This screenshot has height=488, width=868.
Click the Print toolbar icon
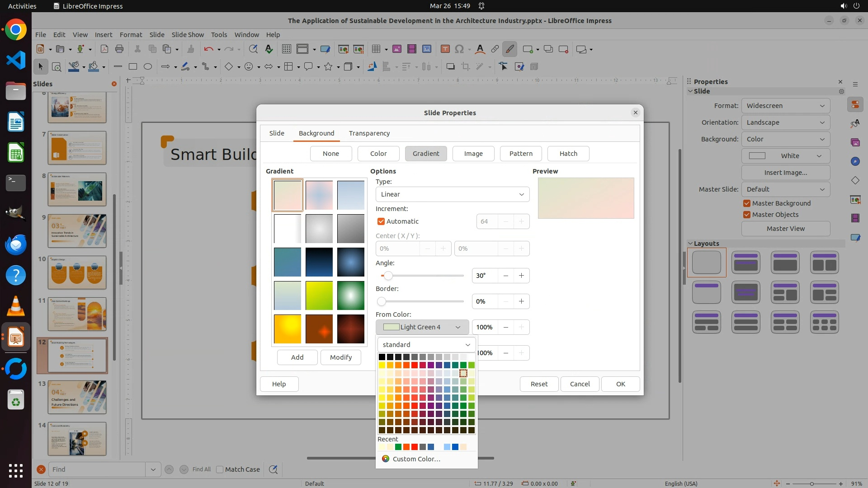pos(119,49)
